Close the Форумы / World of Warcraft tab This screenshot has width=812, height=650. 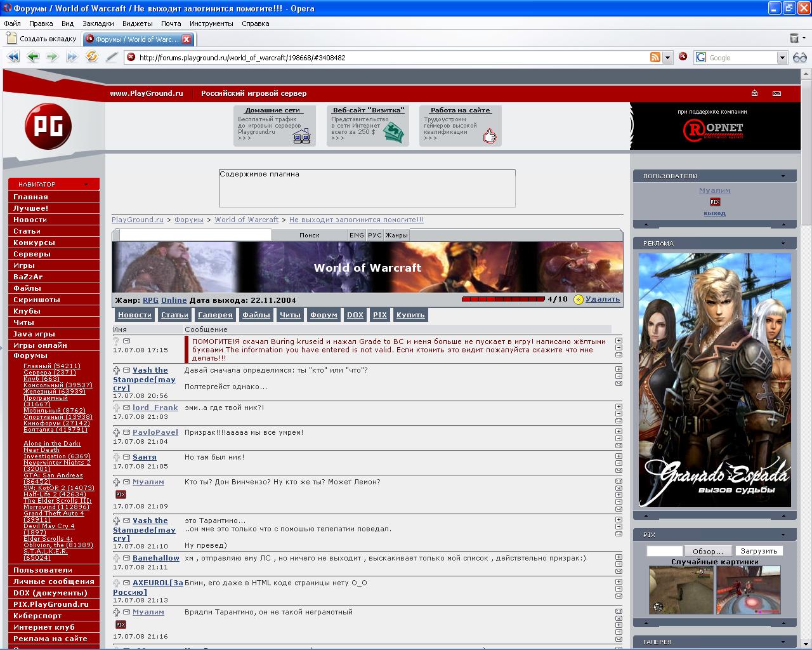coord(187,39)
